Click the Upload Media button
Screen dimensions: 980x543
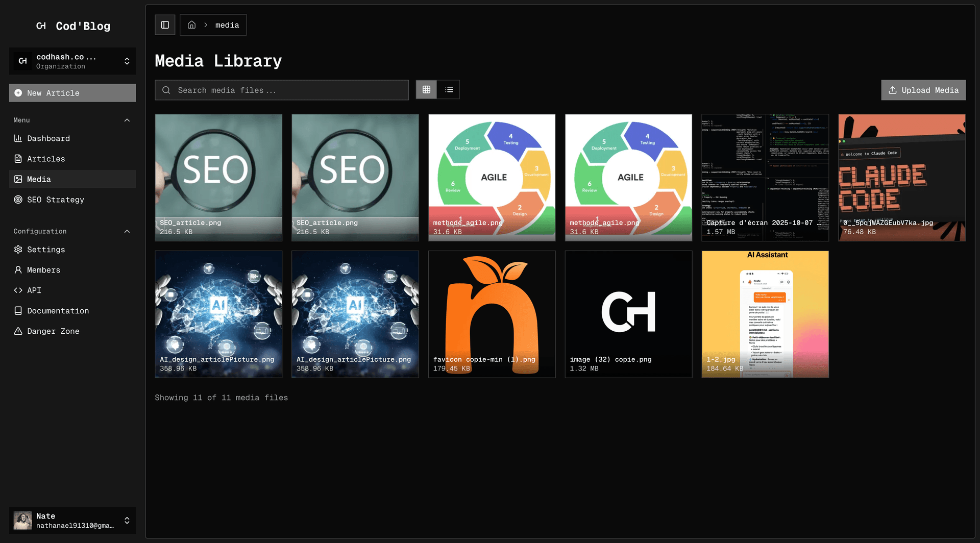[923, 90]
